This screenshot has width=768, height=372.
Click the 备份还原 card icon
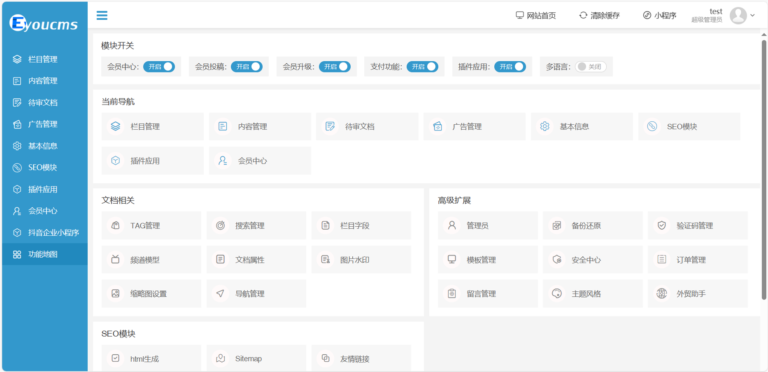[556, 225]
